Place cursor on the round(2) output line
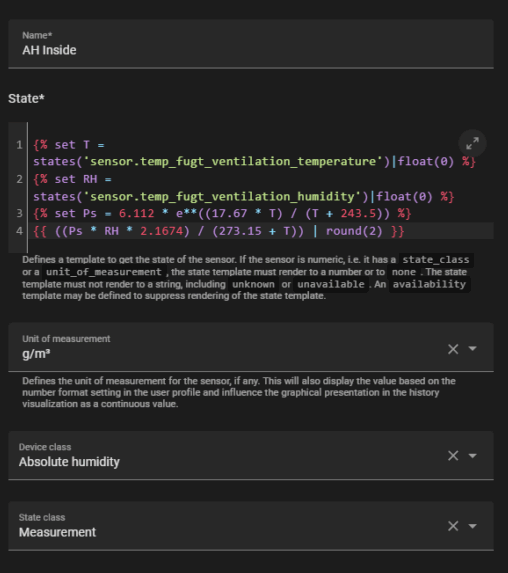Viewport: 508px width, 573px height. 219,231
